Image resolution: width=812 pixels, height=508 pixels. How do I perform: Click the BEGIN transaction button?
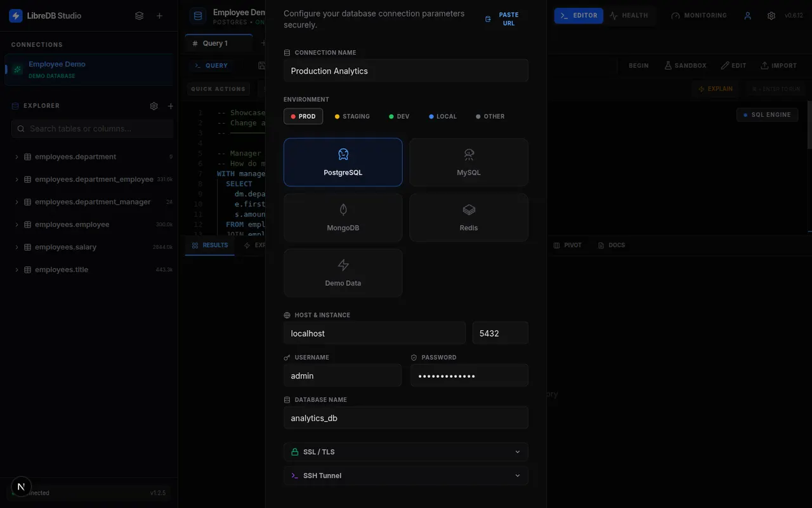coord(638,65)
